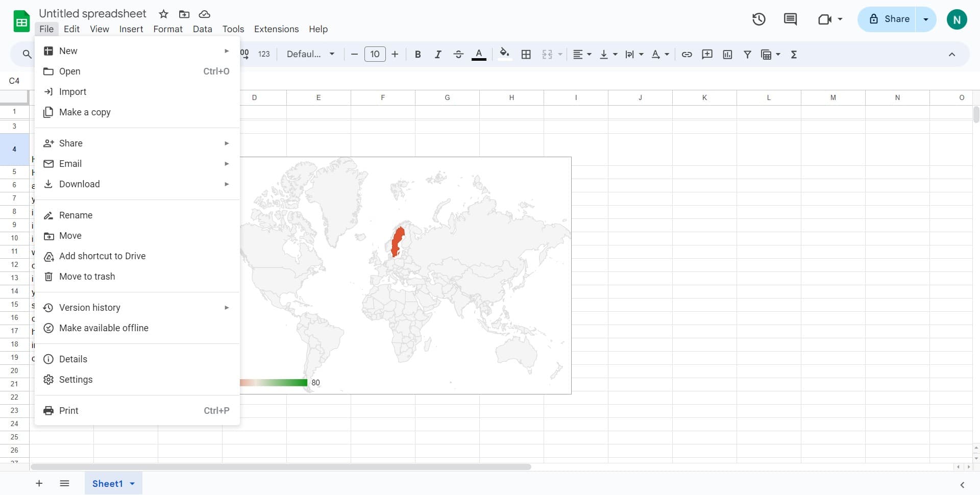Toggle italic formatting in toolbar
The height and width of the screenshot is (495, 980).
[x=437, y=55]
